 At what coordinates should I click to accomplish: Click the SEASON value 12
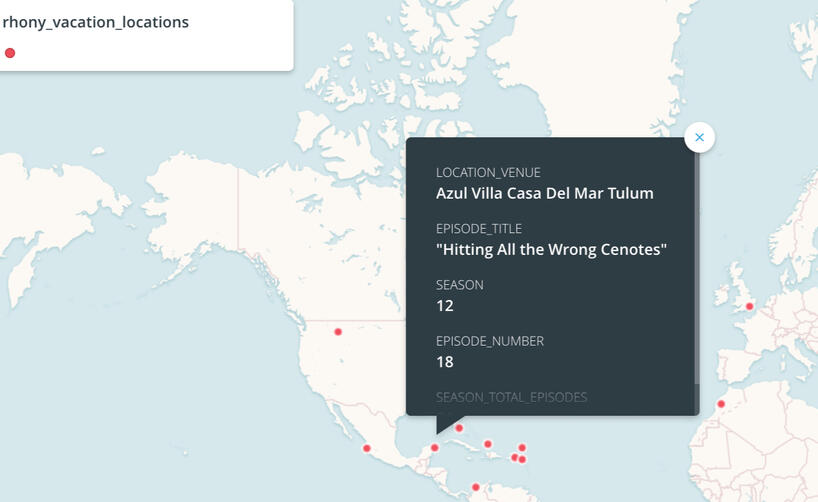pyautogui.click(x=445, y=305)
